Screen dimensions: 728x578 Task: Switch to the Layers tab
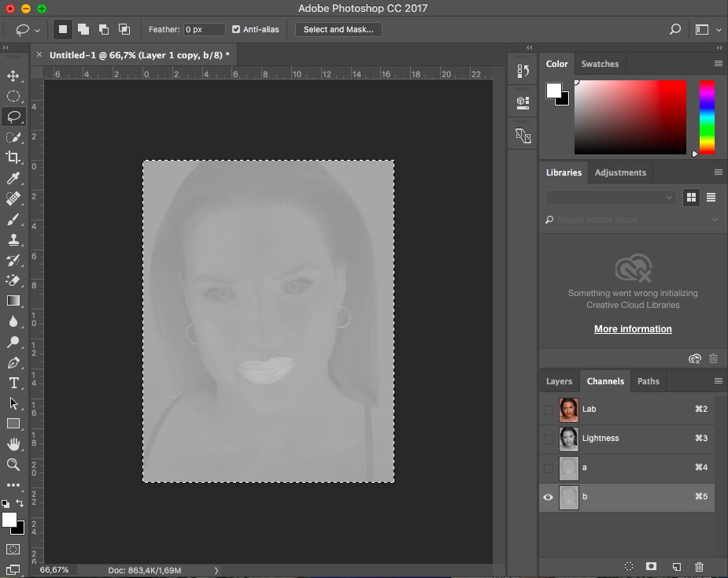point(559,381)
